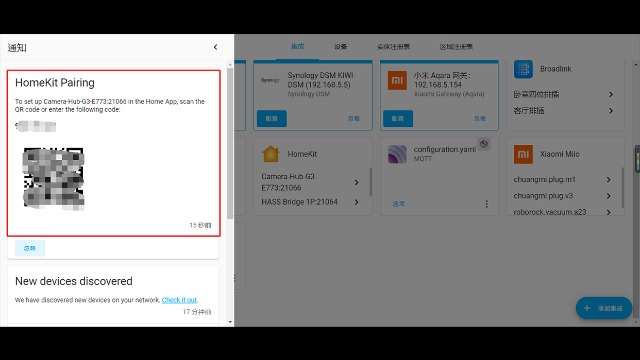Open HASS Bridge 1P:21064 entry chevron
Screen dimensions: 640x360
point(356,202)
